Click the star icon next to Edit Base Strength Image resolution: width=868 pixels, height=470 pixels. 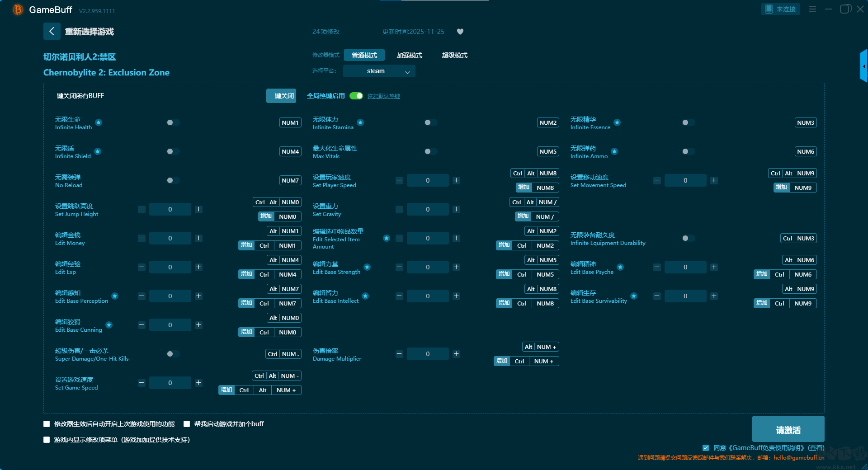[367, 267]
